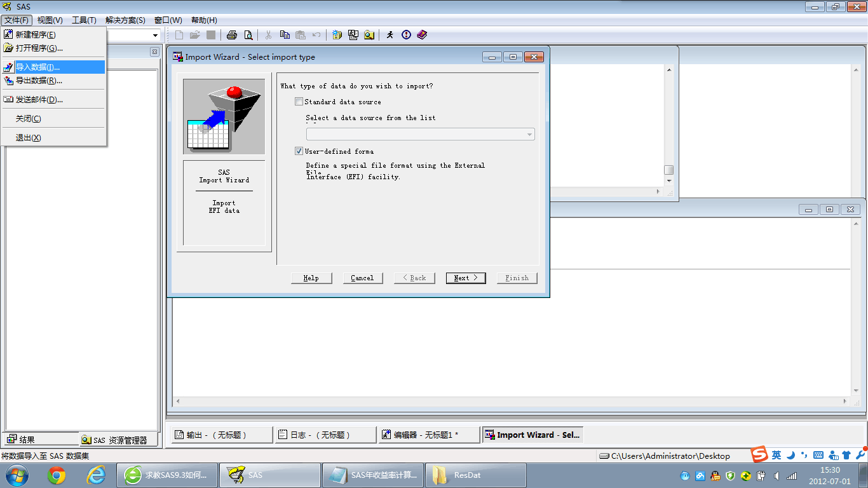Click Cancel in the Import Wizard
This screenshot has width=868, height=488.
(x=362, y=278)
